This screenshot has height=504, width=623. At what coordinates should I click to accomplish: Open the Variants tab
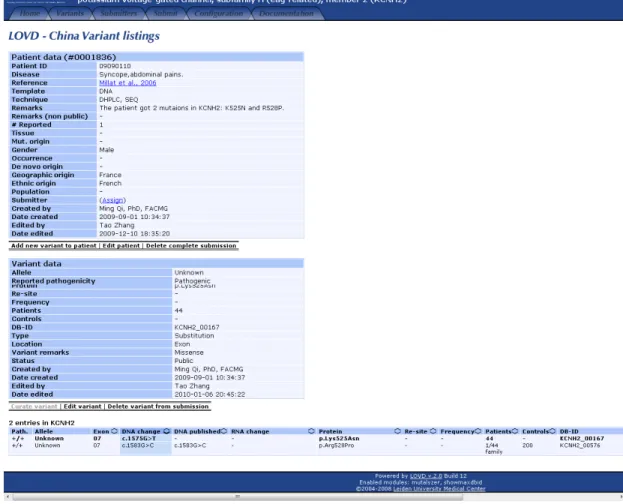tap(70, 14)
